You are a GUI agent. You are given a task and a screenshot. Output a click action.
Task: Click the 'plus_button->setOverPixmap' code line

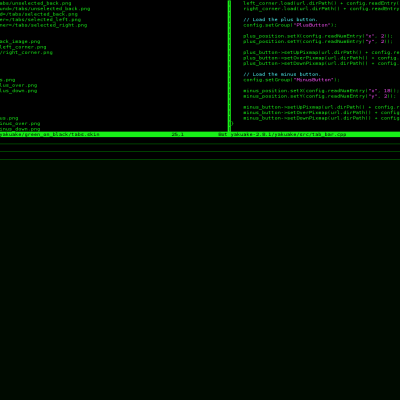321,58
